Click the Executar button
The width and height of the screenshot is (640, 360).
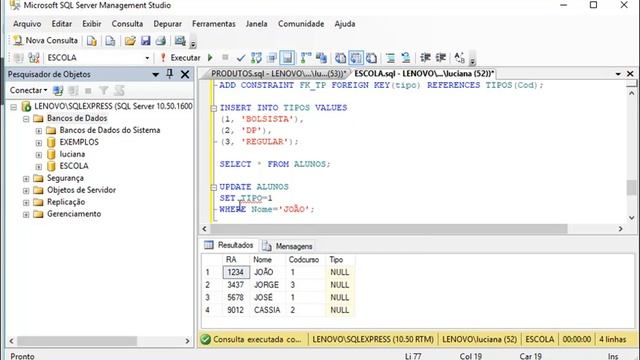pos(180,58)
